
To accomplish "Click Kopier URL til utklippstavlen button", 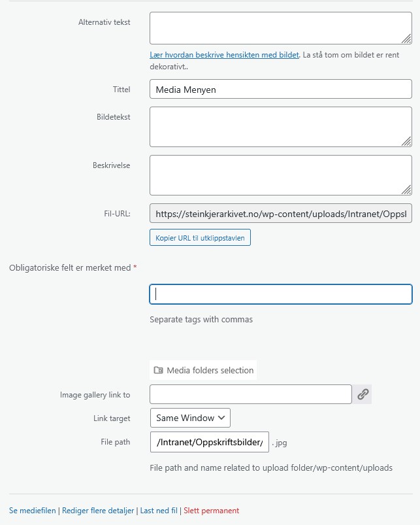I will coord(200,238).
